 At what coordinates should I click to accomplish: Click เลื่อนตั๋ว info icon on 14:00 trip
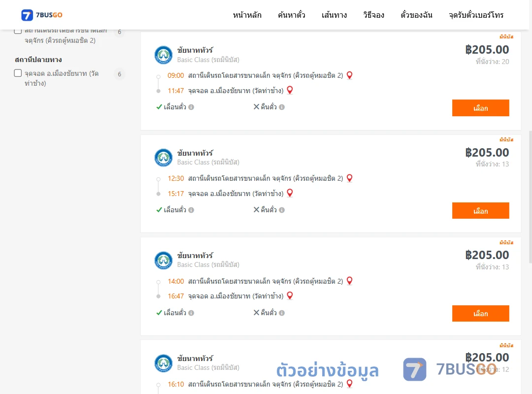[191, 313]
